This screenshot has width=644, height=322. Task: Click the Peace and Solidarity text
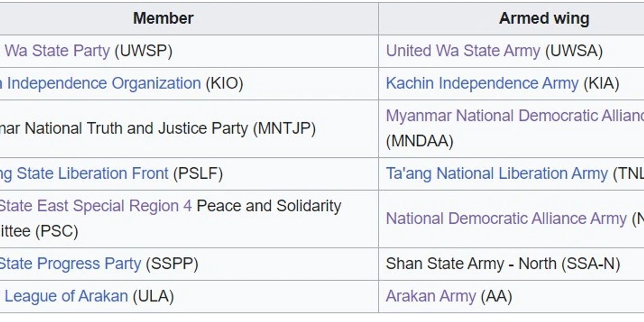269,206
